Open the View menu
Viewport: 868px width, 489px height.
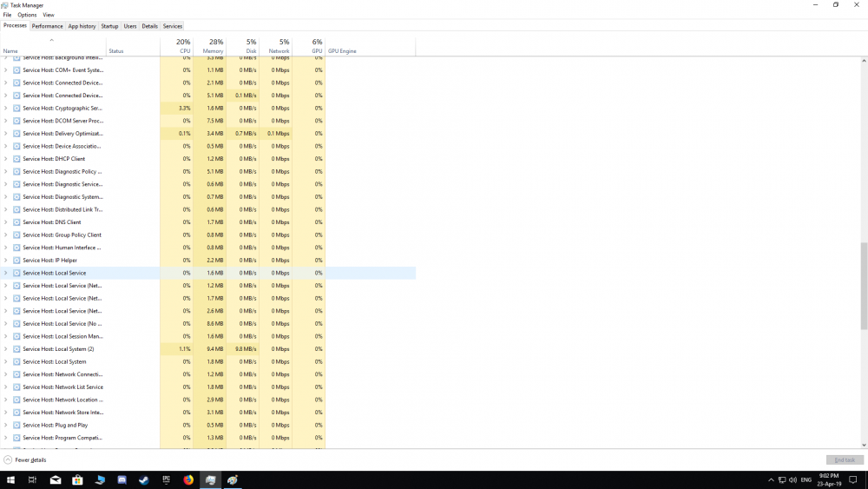(x=49, y=15)
